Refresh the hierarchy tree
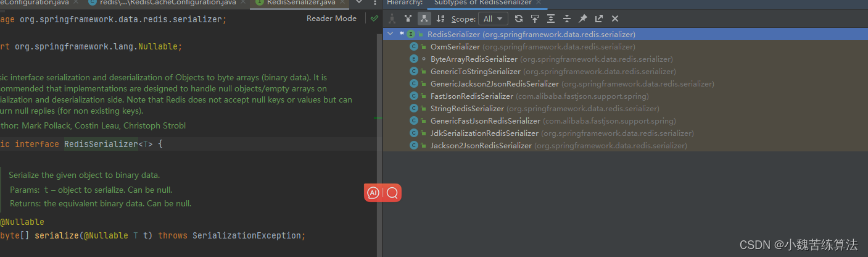 click(519, 19)
